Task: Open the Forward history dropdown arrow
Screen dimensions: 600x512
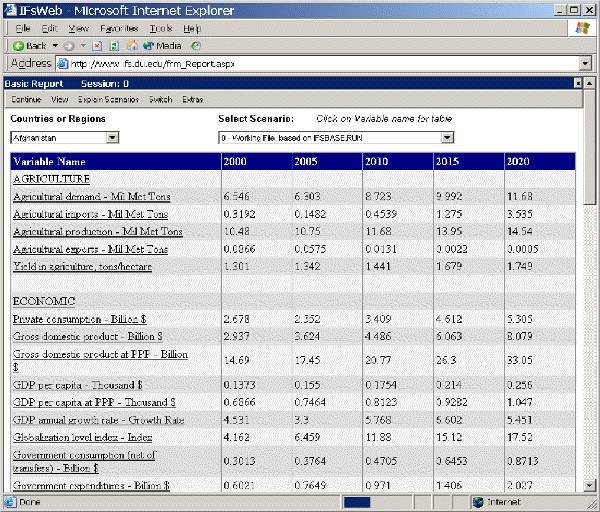Action: coord(83,46)
